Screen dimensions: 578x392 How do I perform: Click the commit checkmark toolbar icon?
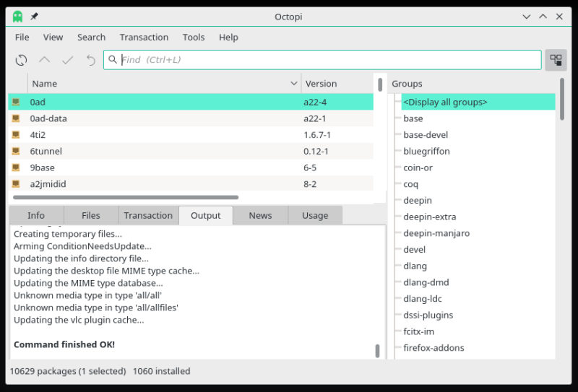67,60
